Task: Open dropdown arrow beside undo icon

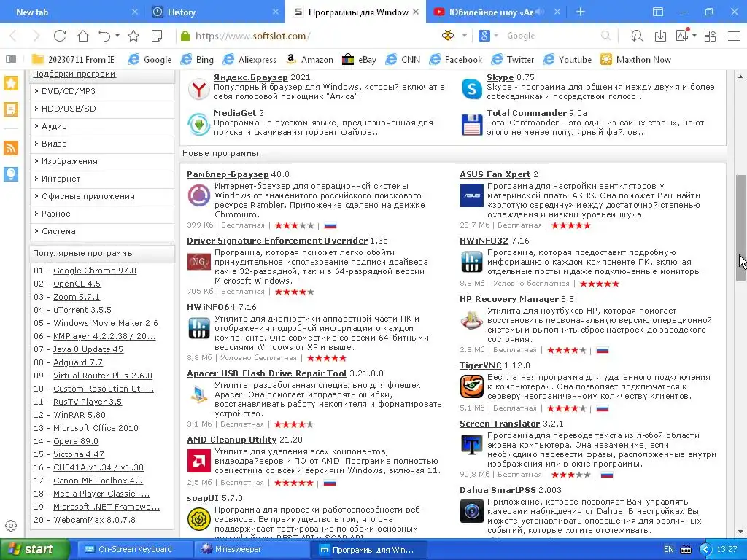Action: click(117, 36)
